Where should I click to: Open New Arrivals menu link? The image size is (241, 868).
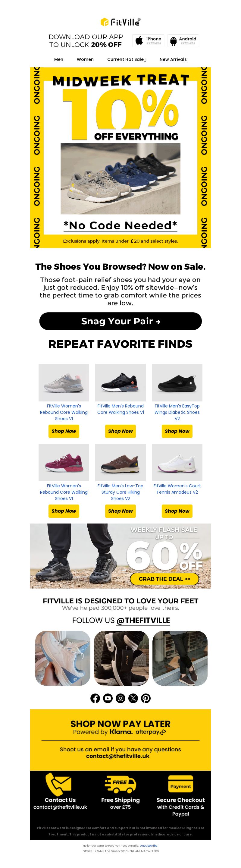click(x=173, y=59)
